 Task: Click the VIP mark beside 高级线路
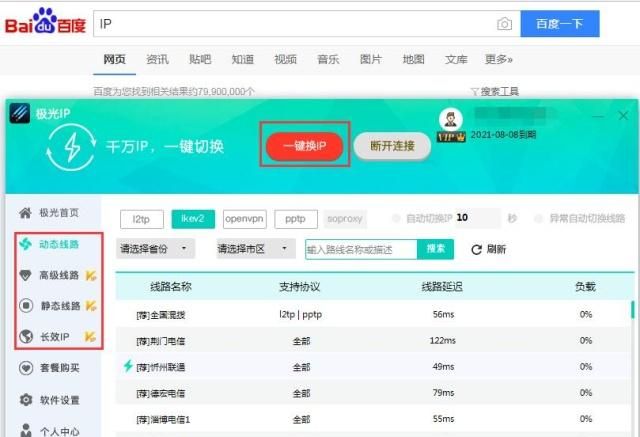[x=91, y=275]
